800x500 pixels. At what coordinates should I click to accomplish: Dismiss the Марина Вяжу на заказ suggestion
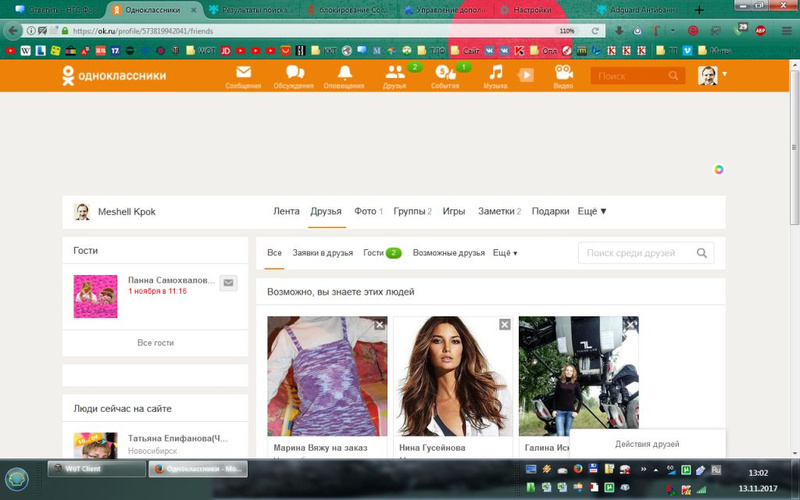pos(379,325)
